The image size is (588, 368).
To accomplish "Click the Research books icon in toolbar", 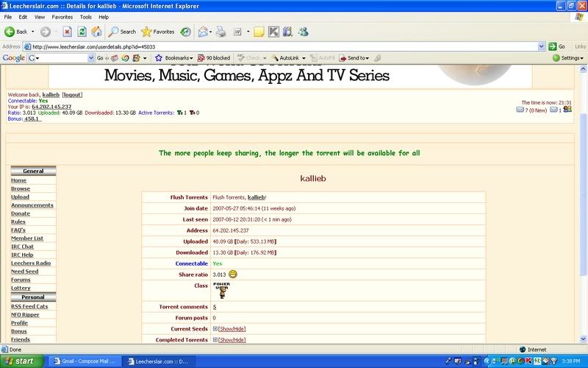I will point(287,32).
